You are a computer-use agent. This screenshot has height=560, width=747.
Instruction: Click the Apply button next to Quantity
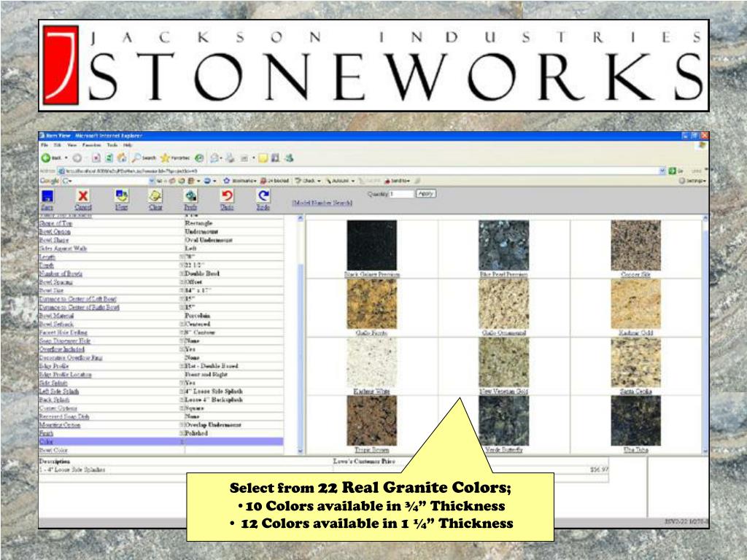[x=426, y=193]
